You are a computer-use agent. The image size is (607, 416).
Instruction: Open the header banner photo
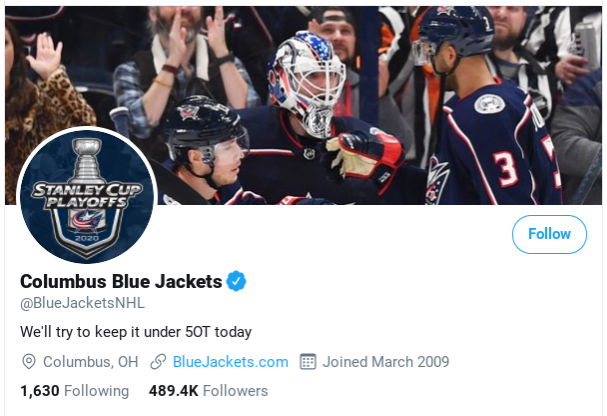tap(303, 105)
